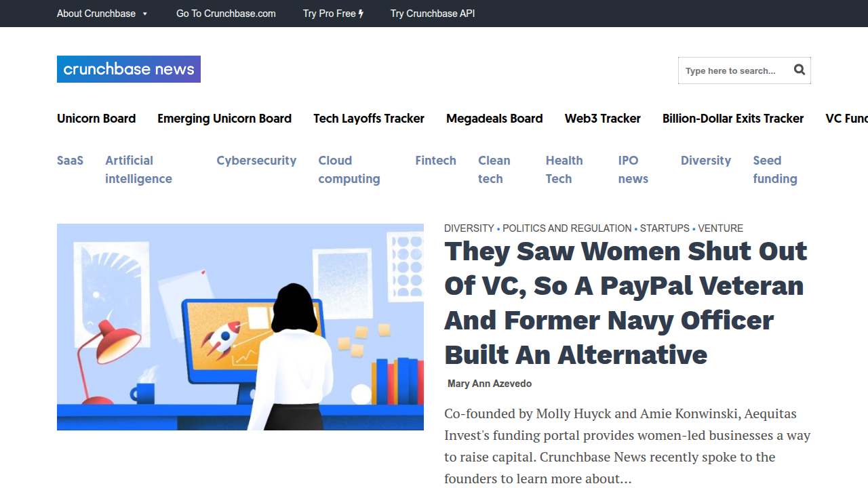868x488 pixels.
Task: Open the featured article illustration thumbnail
Action: pyautogui.click(x=240, y=327)
